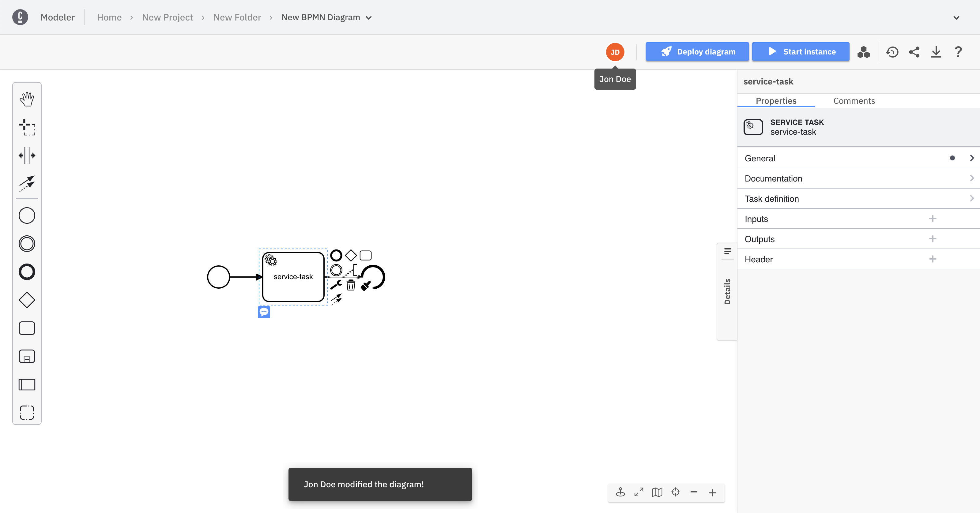Switch to the Comments tab

click(x=854, y=101)
